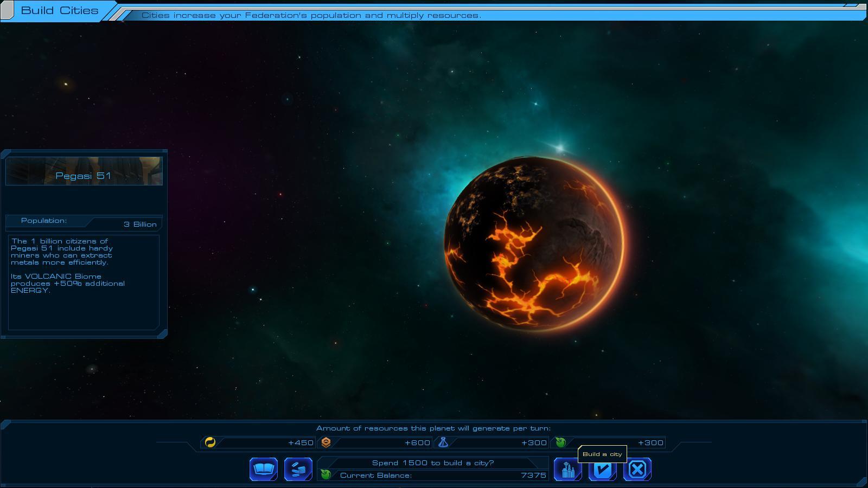Click the Current Balance 7375 amount
This screenshot has width=868, height=488.
click(533, 476)
